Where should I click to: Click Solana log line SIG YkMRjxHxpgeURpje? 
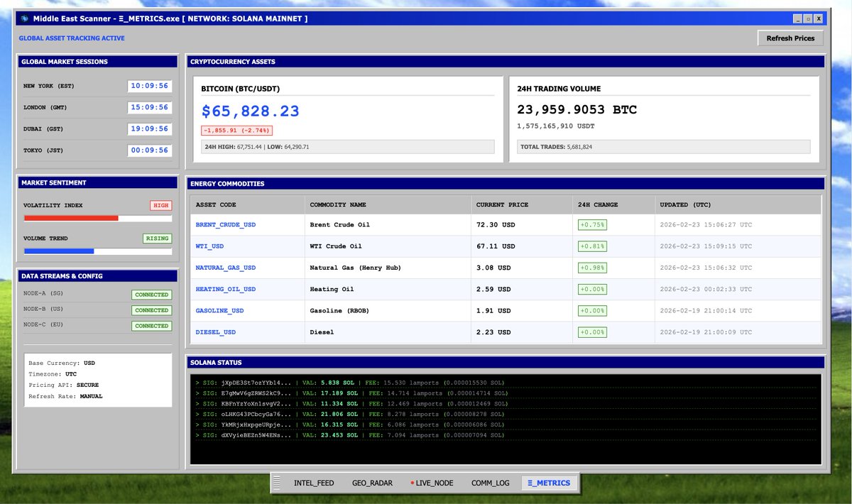[505, 424]
